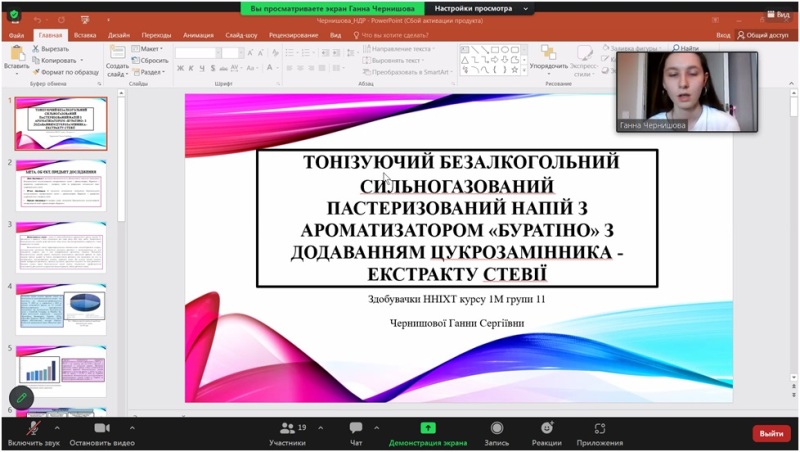This screenshot has height=452, width=800.
Task: Click the rectangle shape in shapes gallery
Action: point(494,50)
